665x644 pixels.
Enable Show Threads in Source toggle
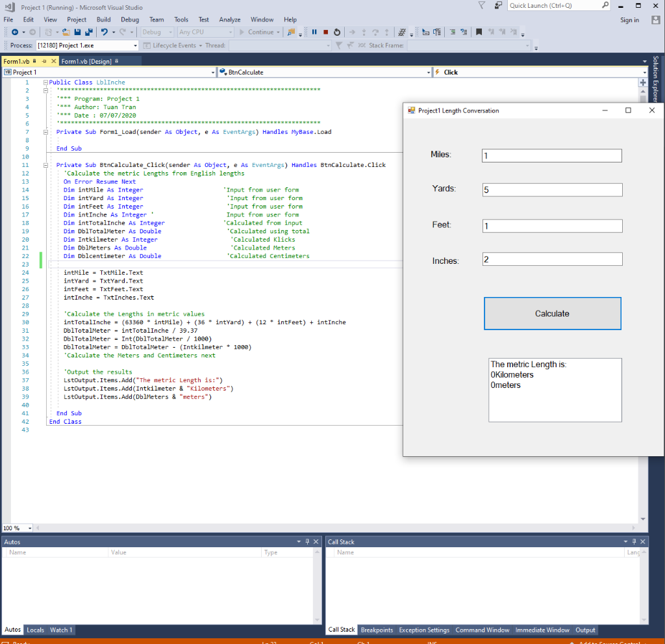[402, 32]
